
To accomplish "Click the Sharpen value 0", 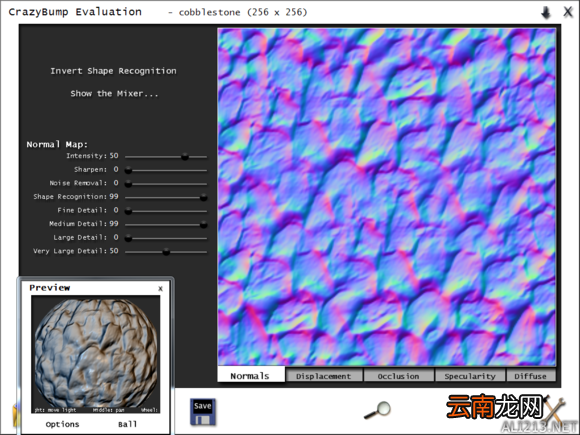I will [116, 169].
